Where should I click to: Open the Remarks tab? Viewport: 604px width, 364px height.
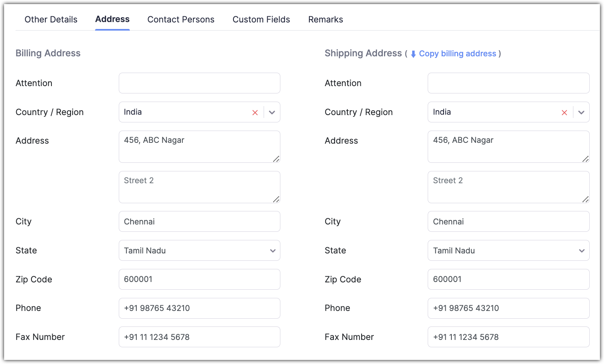point(326,20)
